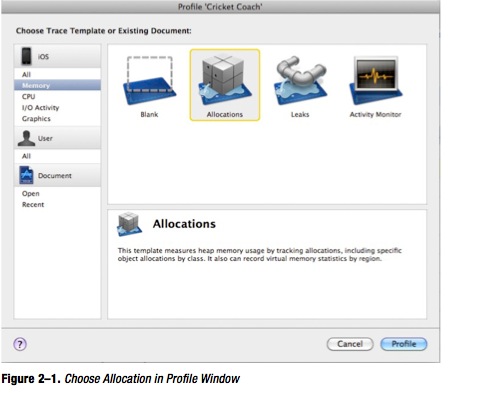Screen dimensions: 486x393
Task: Open help with the question mark button
Action: pos(20,344)
